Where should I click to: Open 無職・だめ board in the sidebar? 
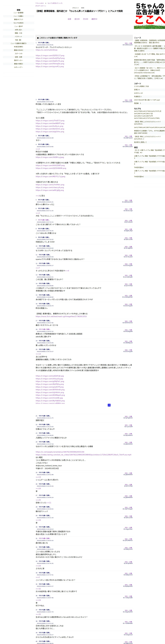pyautogui.click(x=18, y=33)
